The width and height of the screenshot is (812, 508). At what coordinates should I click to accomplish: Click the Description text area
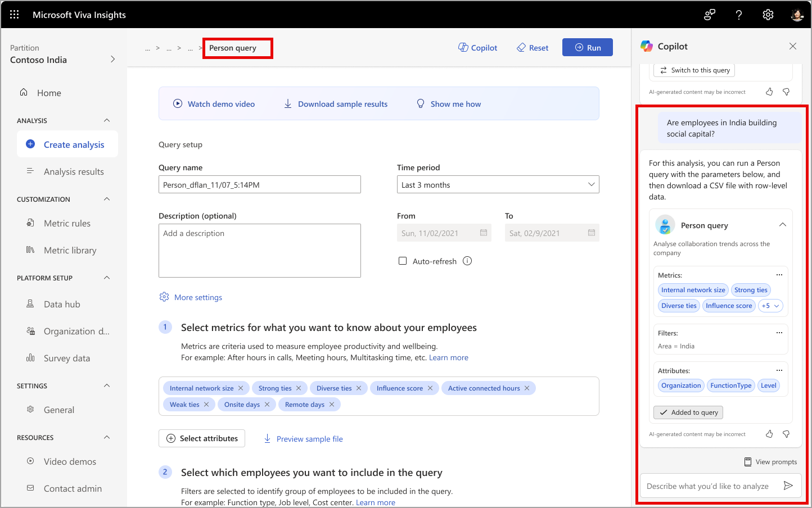click(260, 251)
